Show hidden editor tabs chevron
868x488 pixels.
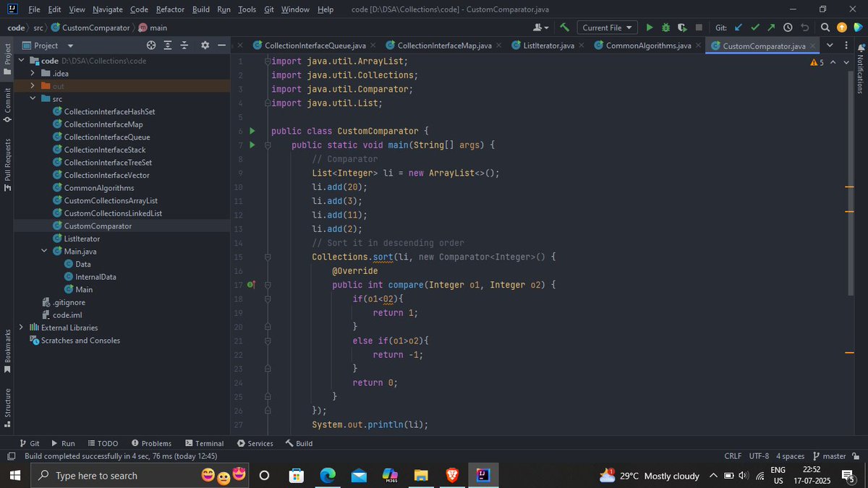(x=830, y=45)
